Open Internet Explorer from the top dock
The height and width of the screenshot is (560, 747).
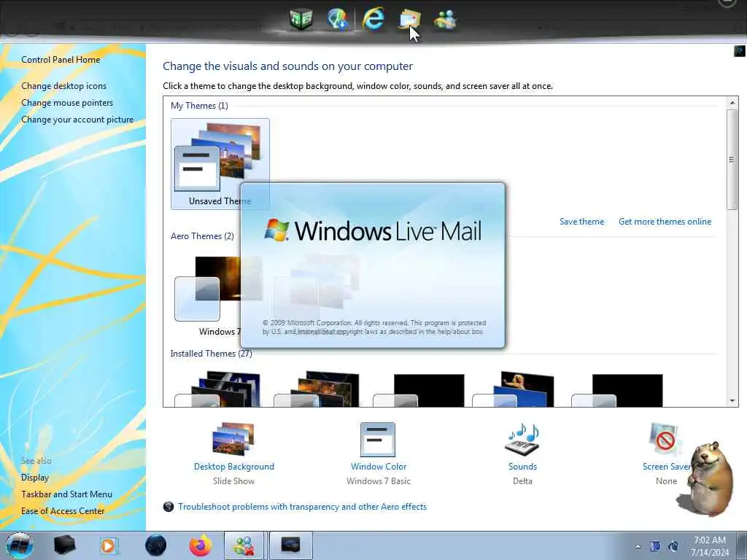(373, 19)
